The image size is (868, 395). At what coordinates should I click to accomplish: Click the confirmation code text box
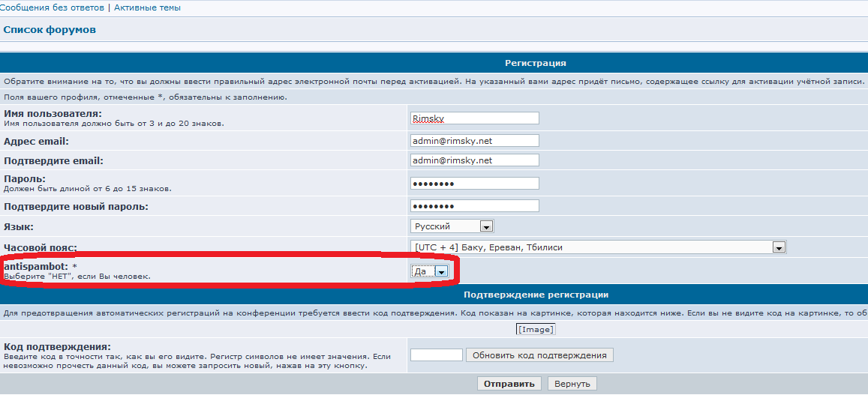click(437, 355)
